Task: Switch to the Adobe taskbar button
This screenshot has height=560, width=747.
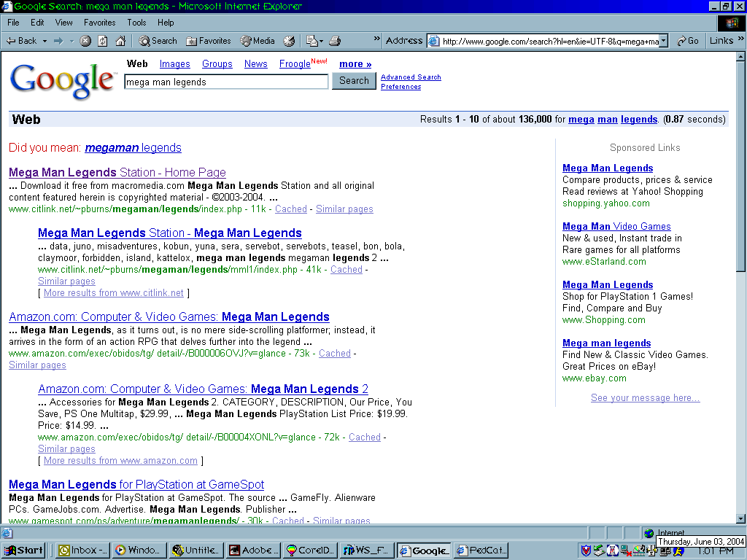Action: click(x=253, y=551)
